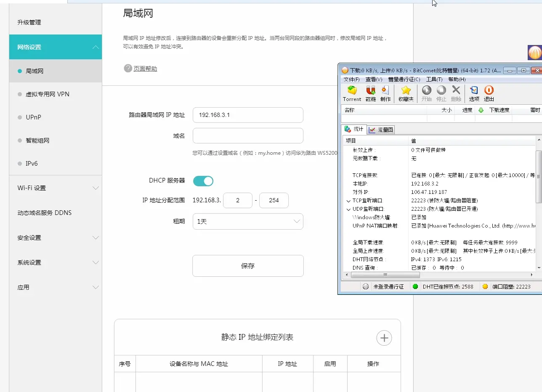542x392 pixels.
Task: Open the 彗星通行证(C) menu
Action: (404, 79)
